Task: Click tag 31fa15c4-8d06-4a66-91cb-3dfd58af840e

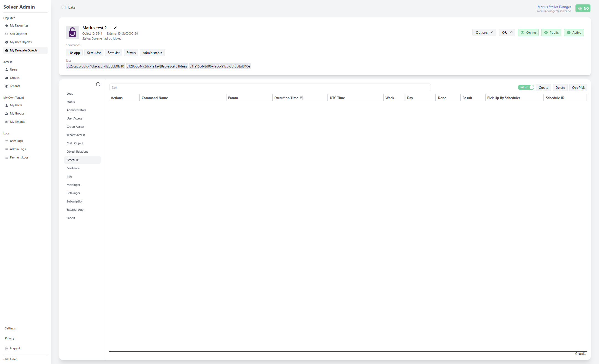Action: pos(220,66)
